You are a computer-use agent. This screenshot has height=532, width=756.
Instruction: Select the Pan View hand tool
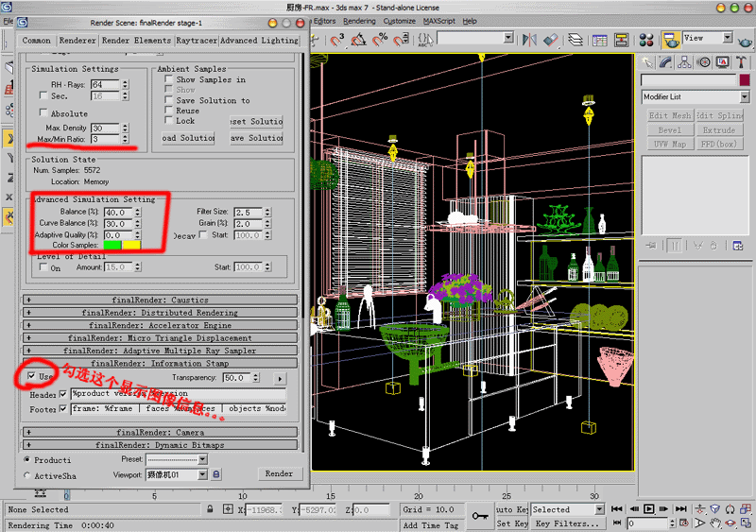pos(715,523)
